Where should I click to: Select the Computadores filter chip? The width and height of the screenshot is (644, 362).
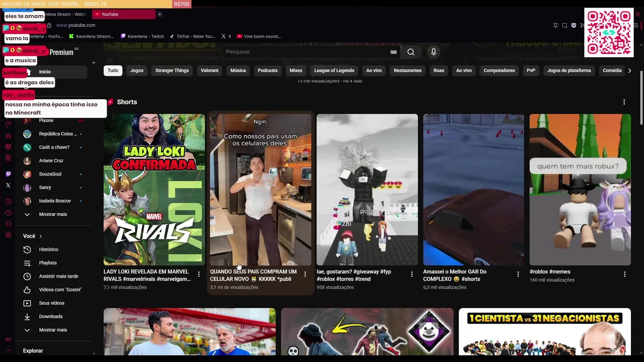(x=499, y=70)
